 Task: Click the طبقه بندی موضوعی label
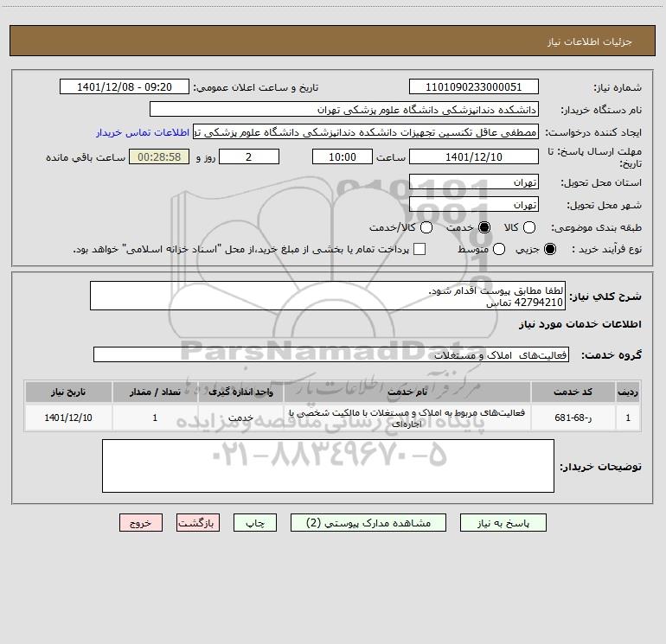click(596, 228)
